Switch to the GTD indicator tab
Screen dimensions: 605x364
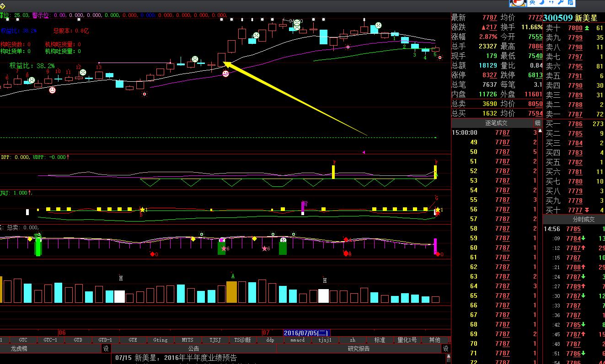click(78, 340)
